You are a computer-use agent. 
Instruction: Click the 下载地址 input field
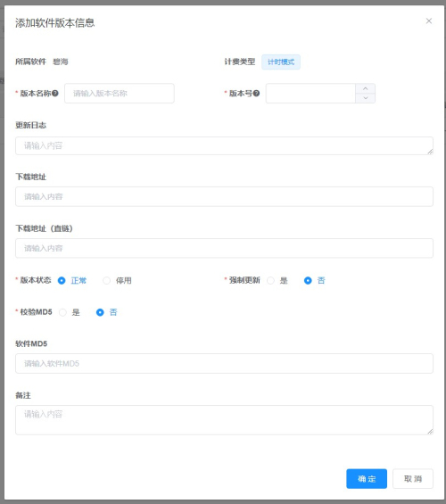pos(224,197)
